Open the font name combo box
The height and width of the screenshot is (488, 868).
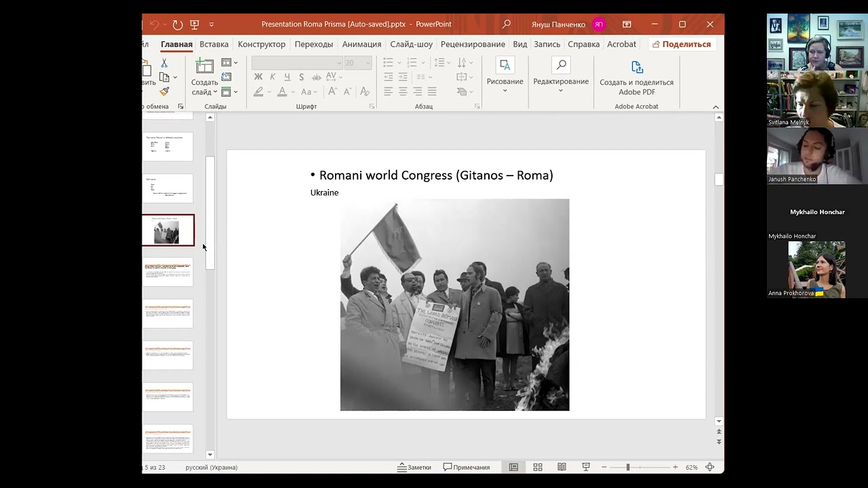(x=297, y=63)
